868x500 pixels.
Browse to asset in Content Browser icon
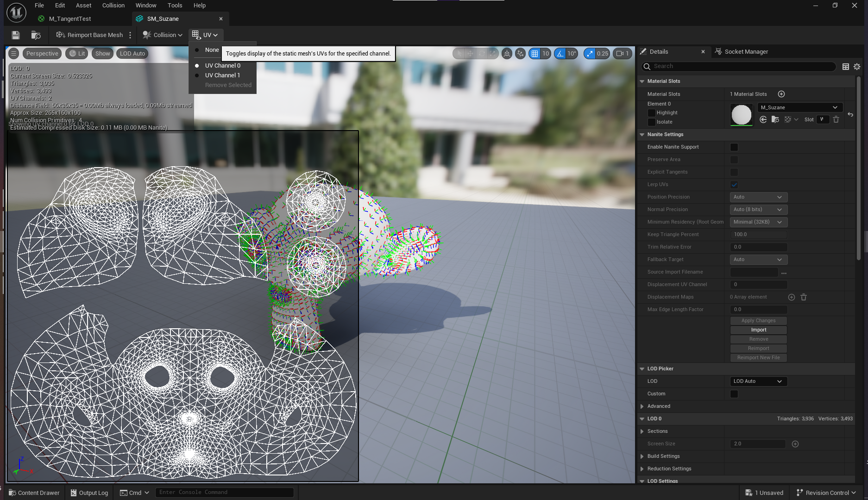tap(36, 35)
